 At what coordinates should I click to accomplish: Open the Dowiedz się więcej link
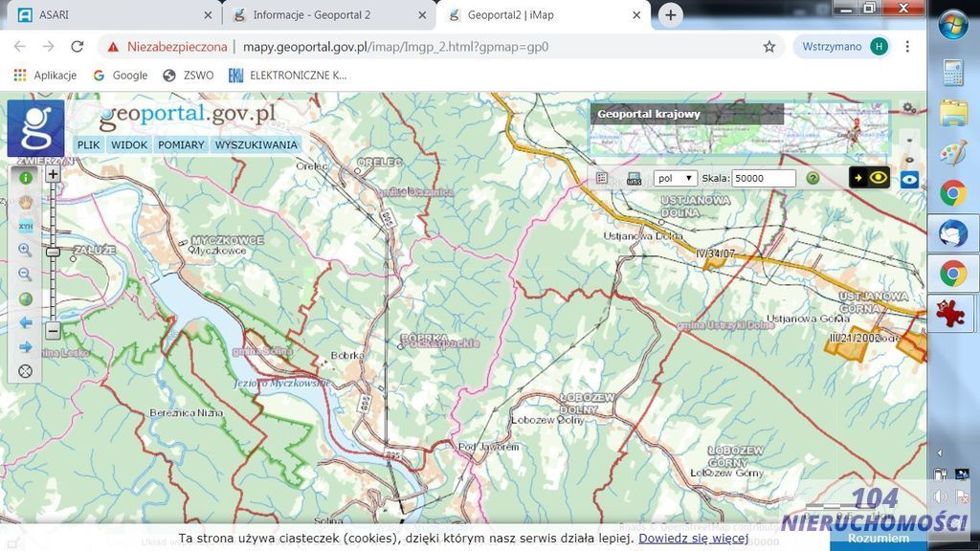pos(693,538)
